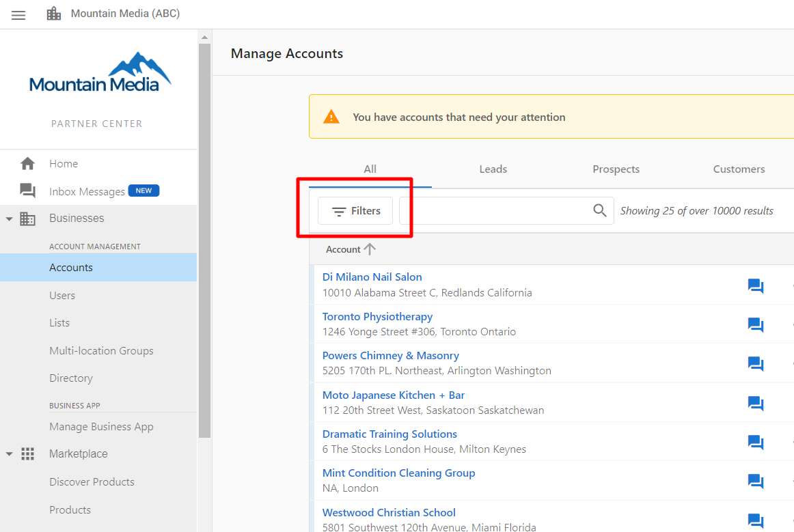Click the Manage Accounts page heading

click(x=286, y=53)
